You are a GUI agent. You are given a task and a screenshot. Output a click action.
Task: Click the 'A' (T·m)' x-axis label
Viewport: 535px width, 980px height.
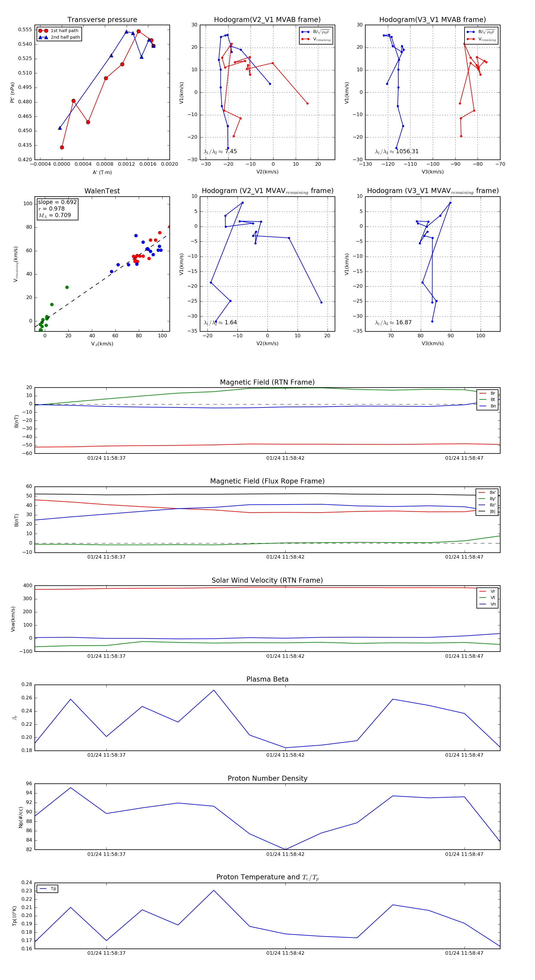coord(102,172)
